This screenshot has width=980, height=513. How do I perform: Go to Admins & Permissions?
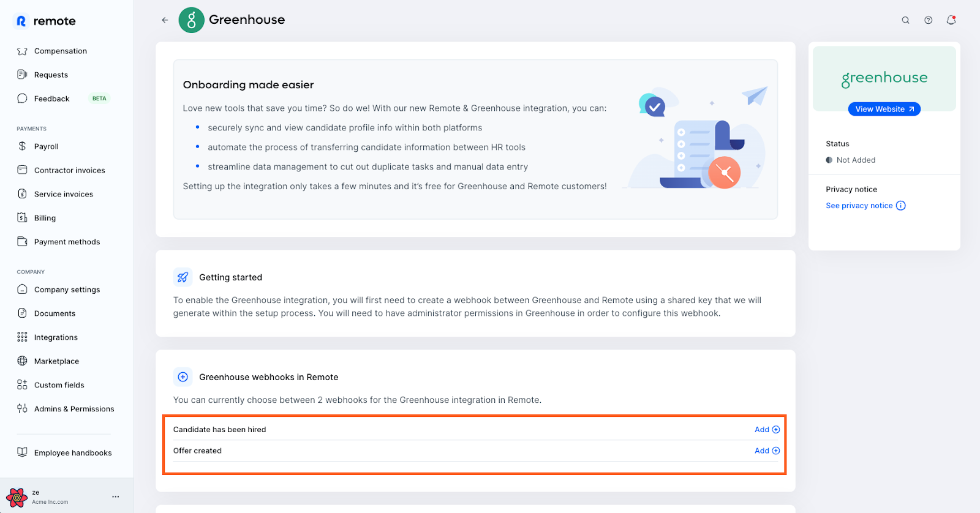click(74, 409)
